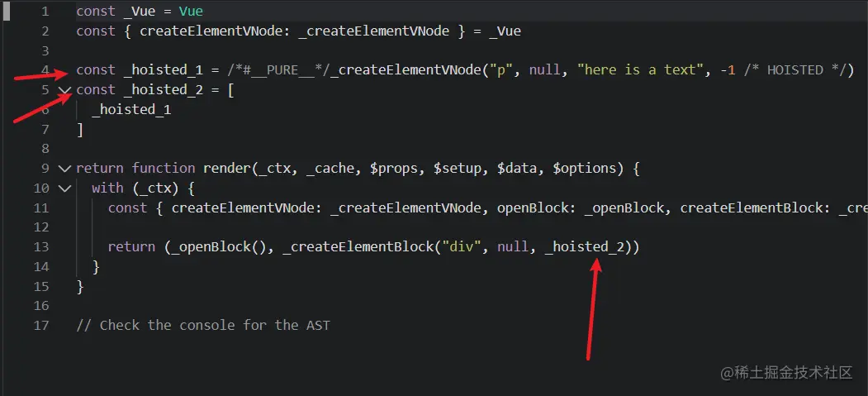Click the render function name on line 9
This screenshot has height=396, width=868.
click(x=227, y=169)
